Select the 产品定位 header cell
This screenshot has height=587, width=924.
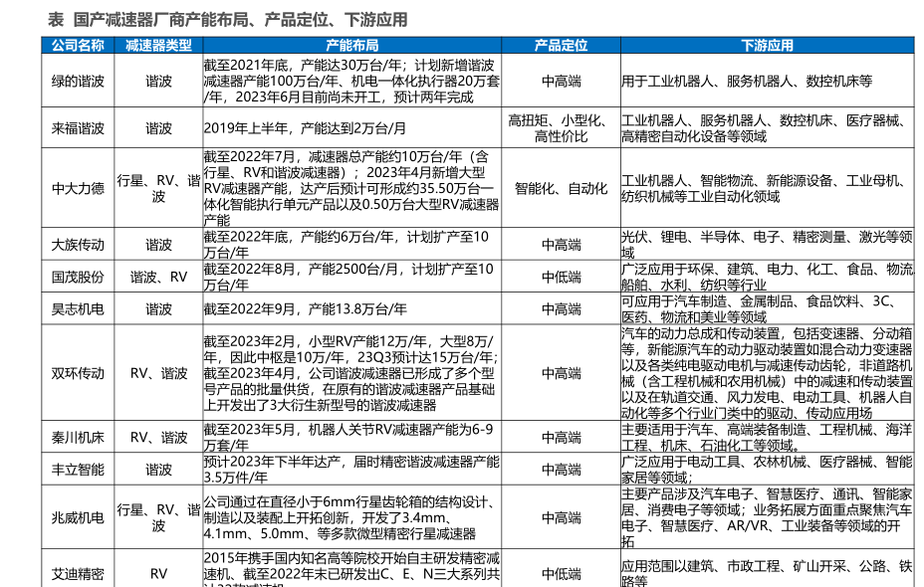(561, 46)
